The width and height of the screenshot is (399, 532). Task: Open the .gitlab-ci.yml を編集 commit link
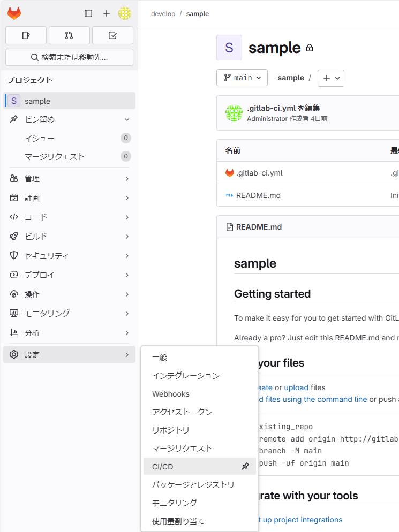coord(283,108)
